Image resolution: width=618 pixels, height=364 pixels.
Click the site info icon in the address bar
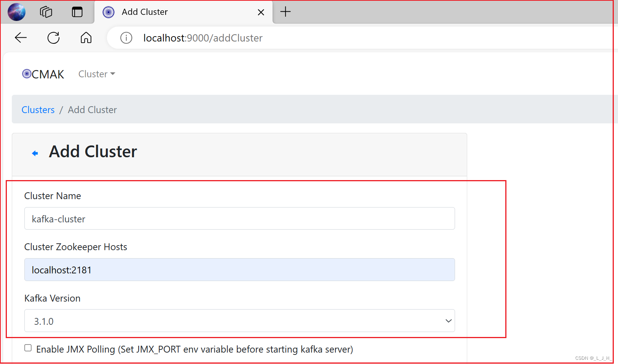(x=126, y=38)
